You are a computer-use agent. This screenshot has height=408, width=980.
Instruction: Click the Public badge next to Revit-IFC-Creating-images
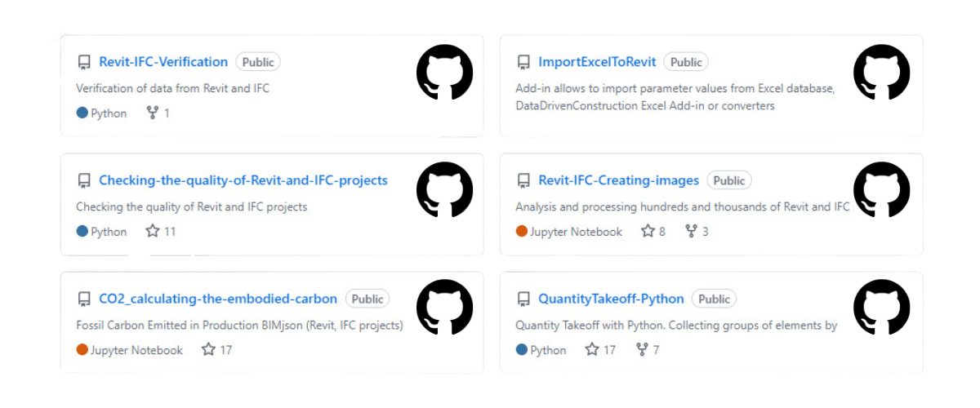click(x=728, y=180)
